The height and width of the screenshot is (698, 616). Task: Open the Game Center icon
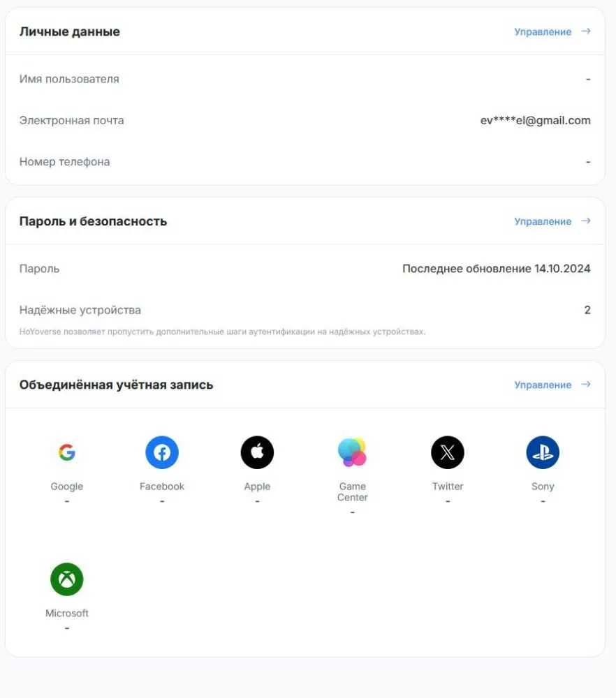[352, 452]
